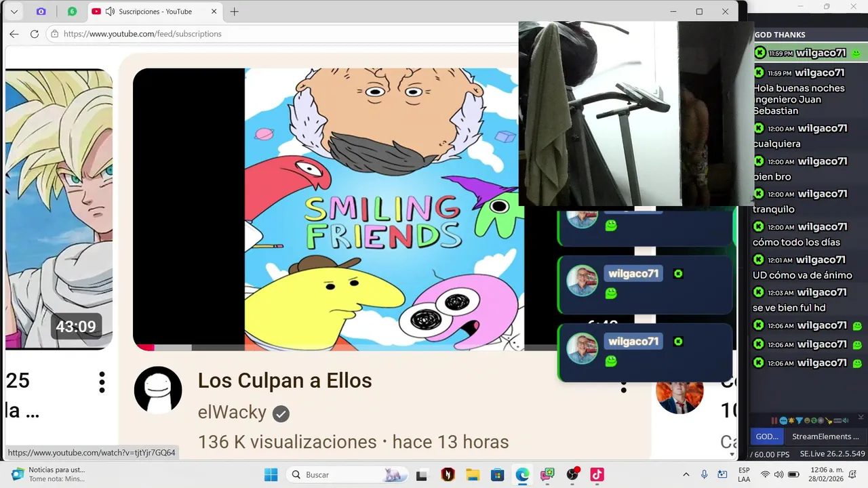The height and width of the screenshot is (488, 868).
Task: Reload the YouTube page
Action: pos(35,34)
